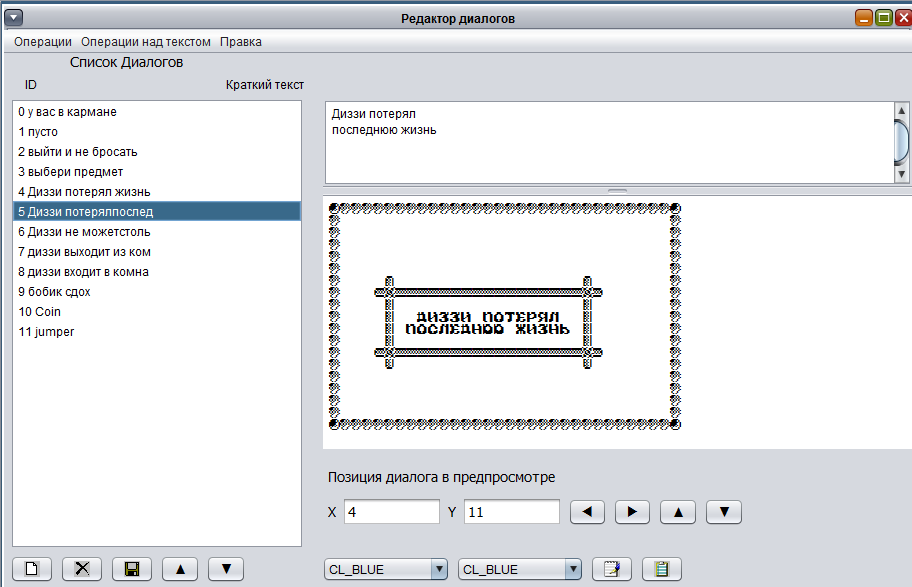The width and height of the screenshot is (912, 587).
Task: Open the Операции menu
Action: click(42, 42)
